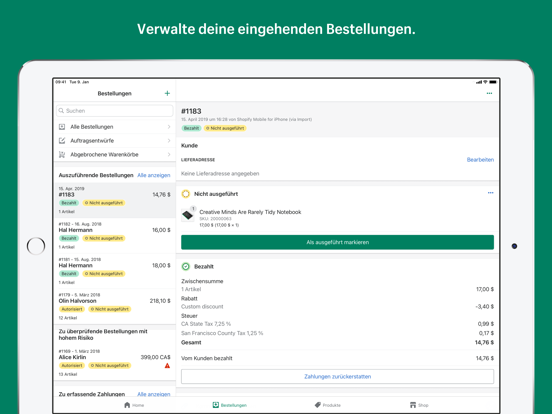The width and height of the screenshot is (552, 414).
Task: Click Alle anzeigen for Auszuführende Bestellungen
Action: (153, 175)
